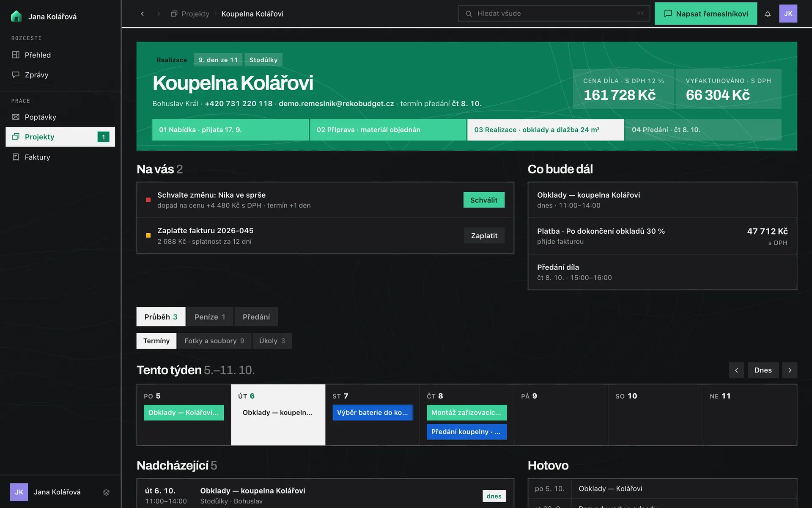This screenshot has height=508, width=812.
Task: Open the JK avatar in top bar
Action: pyautogui.click(x=788, y=14)
